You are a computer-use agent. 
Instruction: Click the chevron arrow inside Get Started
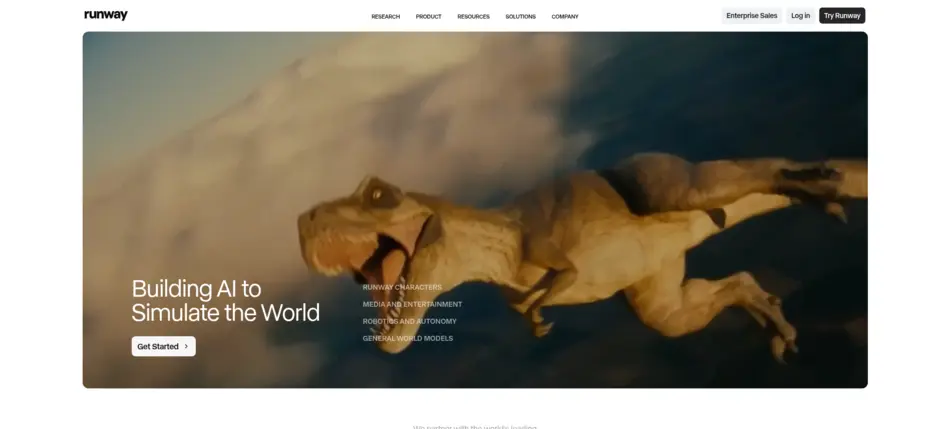[186, 346]
